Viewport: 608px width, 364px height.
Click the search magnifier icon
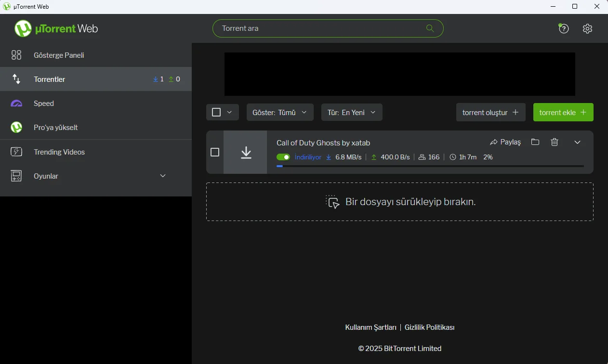tap(430, 28)
